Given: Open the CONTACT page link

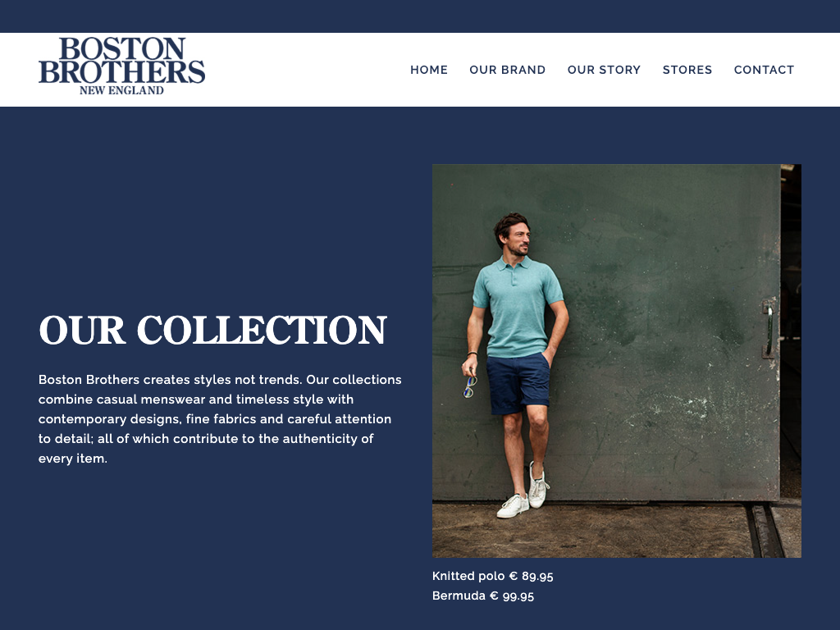Looking at the screenshot, I should click(x=764, y=70).
